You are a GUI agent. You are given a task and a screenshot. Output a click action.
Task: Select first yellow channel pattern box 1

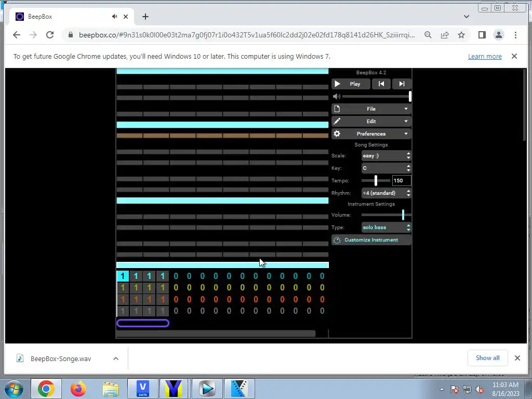[x=123, y=288]
